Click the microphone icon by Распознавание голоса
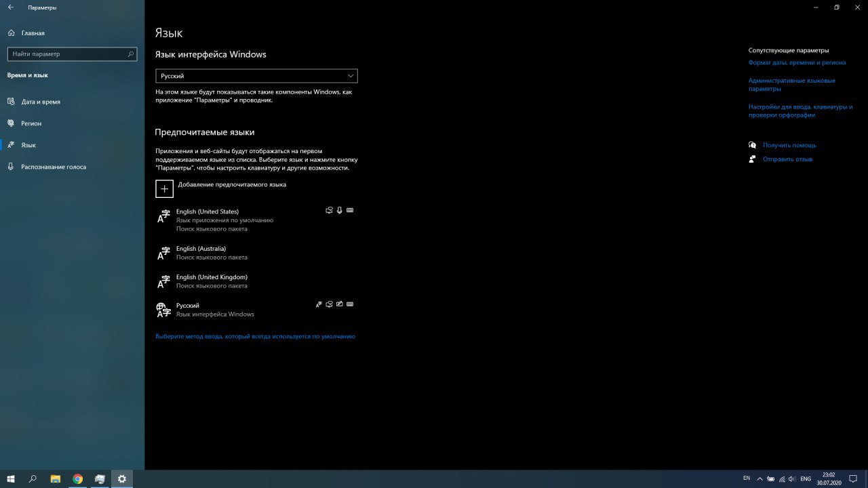Screen dimensions: 868x488 (11, 167)
